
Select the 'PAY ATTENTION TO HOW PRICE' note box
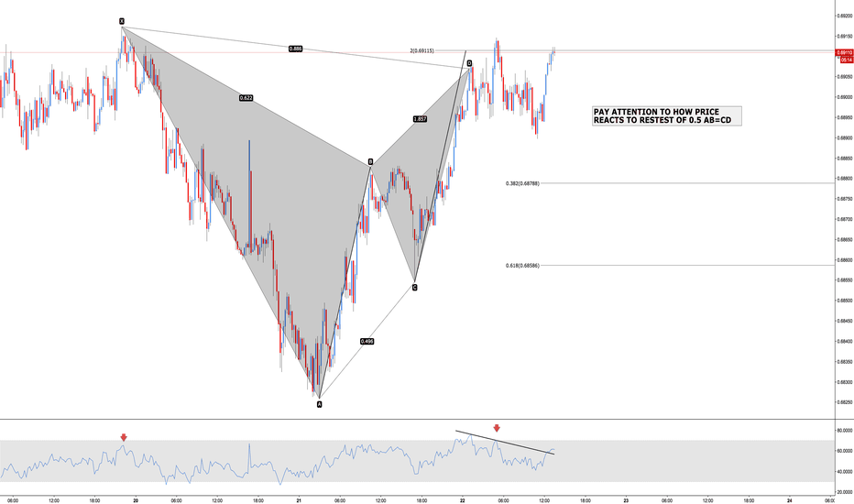(667, 115)
